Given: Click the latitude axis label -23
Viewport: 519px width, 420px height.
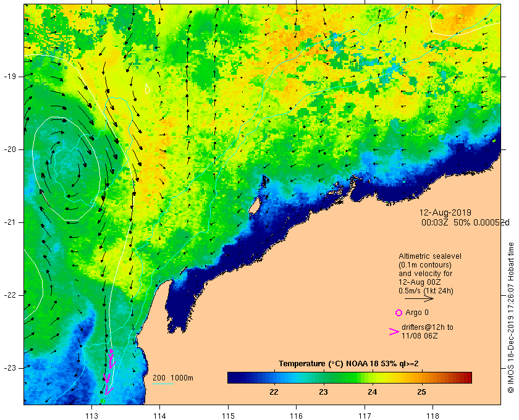Looking at the screenshot, I should [10, 367].
